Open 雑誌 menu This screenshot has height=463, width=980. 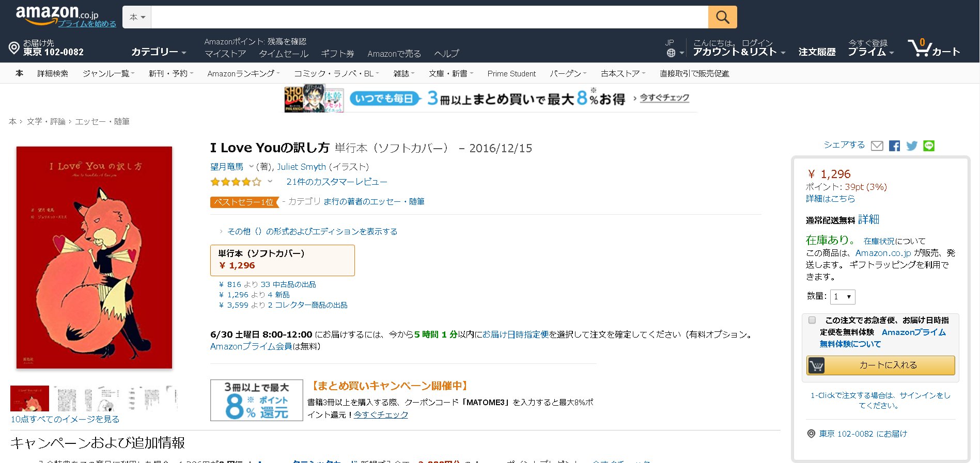[x=404, y=74]
